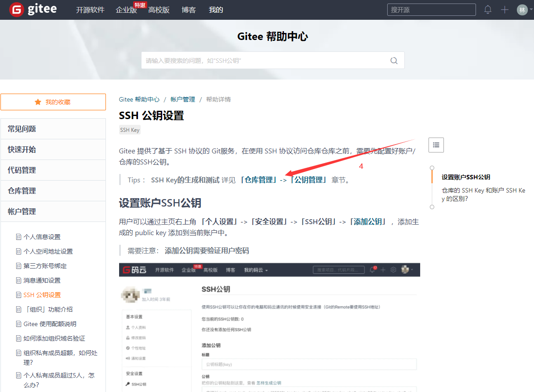Click document icon beside 个人空间地址设置

pos(18,251)
